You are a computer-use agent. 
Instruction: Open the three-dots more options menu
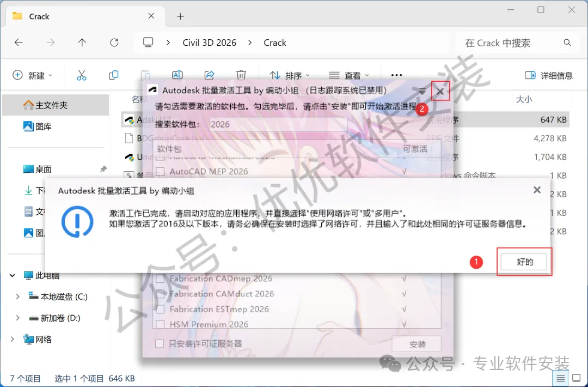(x=396, y=75)
